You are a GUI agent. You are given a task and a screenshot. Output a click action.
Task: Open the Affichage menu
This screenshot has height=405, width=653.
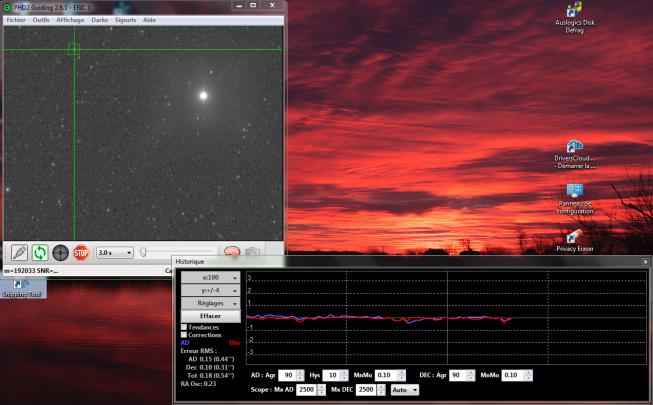70,20
